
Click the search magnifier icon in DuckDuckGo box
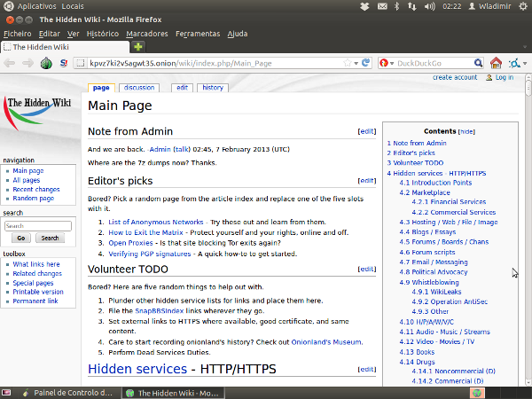[478, 63]
